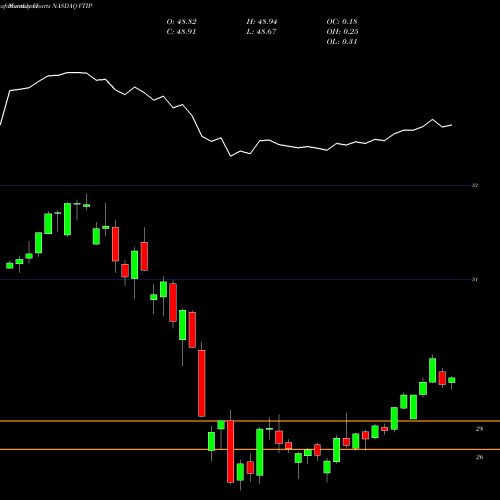Viewport: 500px width, 500px height.
Task: Select the high value H: 48.94
Action: (262, 22)
